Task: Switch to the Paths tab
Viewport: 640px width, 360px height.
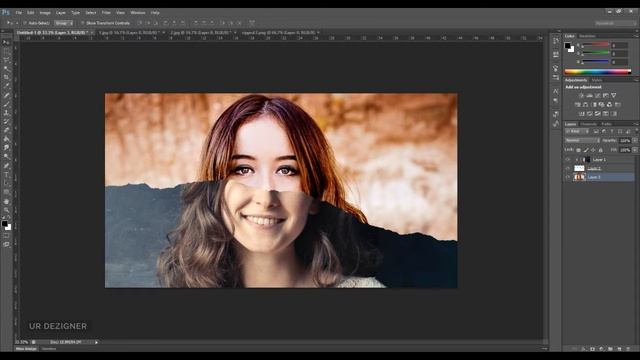Action: coord(607,124)
